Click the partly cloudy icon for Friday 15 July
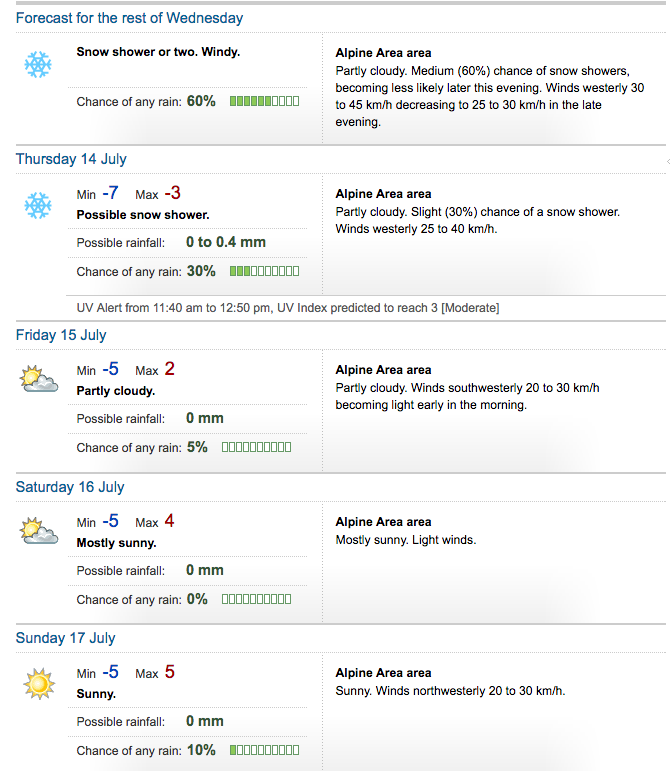Screen dimensions: 670x771 click(x=39, y=379)
